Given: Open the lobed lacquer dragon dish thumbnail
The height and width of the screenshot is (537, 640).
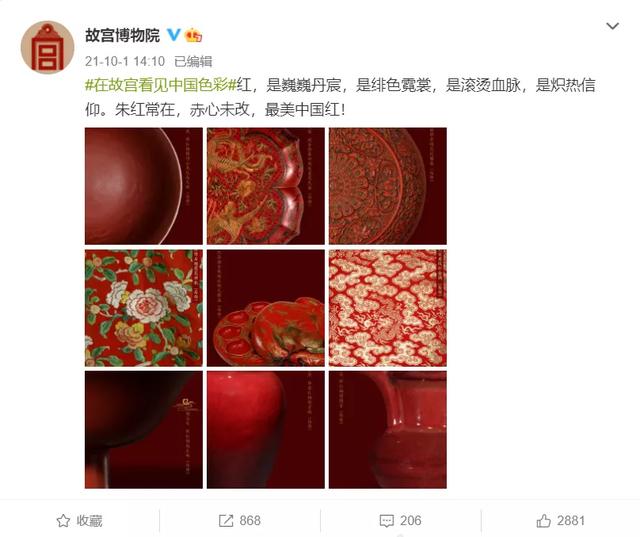Looking at the screenshot, I should tap(266, 186).
